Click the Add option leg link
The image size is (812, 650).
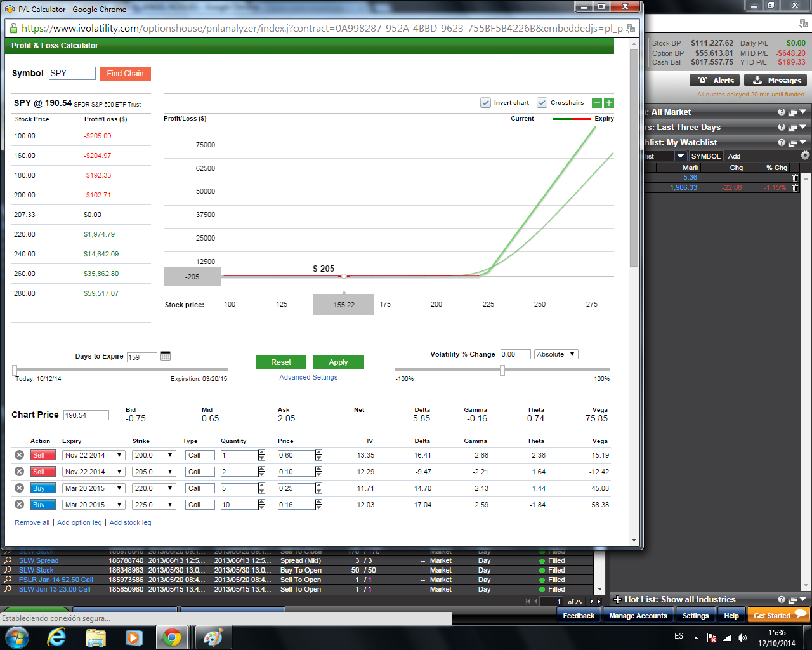coord(79,522)
